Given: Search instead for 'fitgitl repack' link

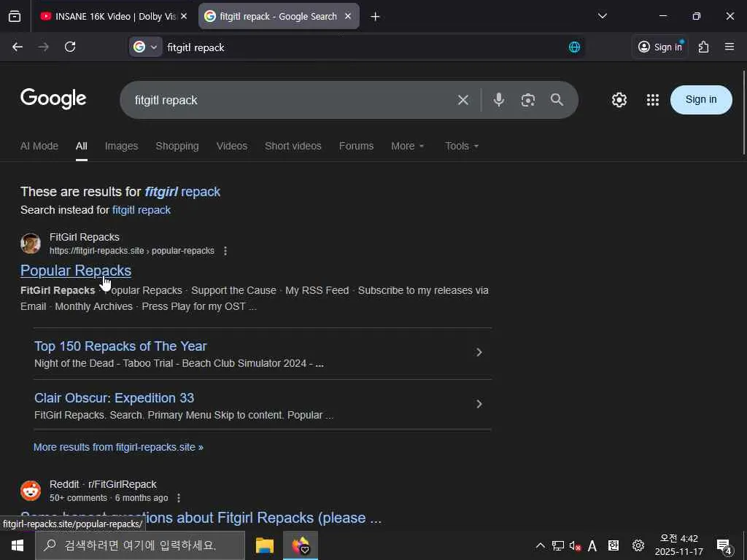Looking at the screenshot, I should [x=142, y=210].
